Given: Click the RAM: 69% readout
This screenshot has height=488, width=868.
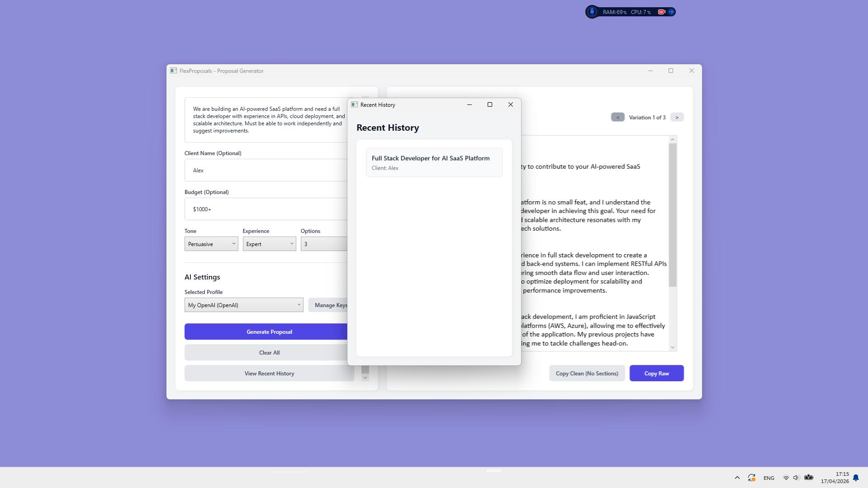Looking at the screenshot, I should [615, 12].
